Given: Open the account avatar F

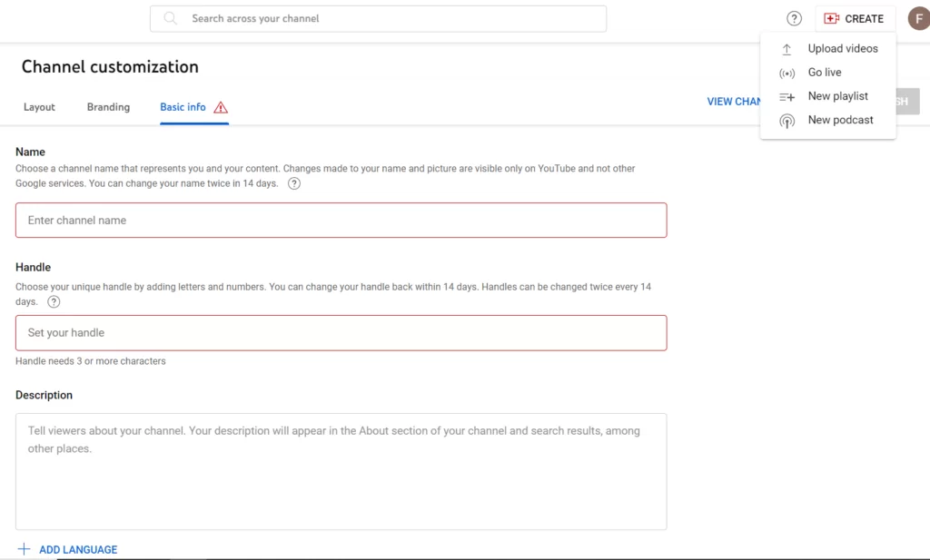Looking at the screenshot, I should click(x=919, y=19).
